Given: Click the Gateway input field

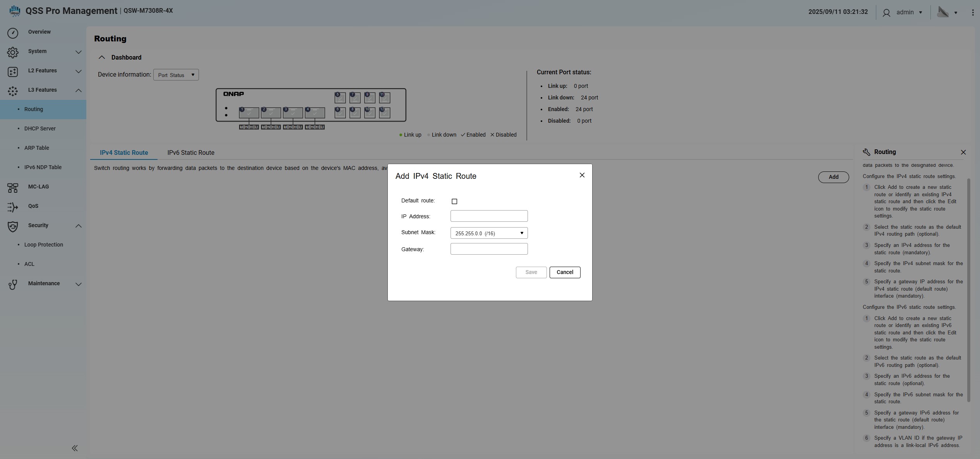Looking at the screenshot, I should click(x=489, y=249).
